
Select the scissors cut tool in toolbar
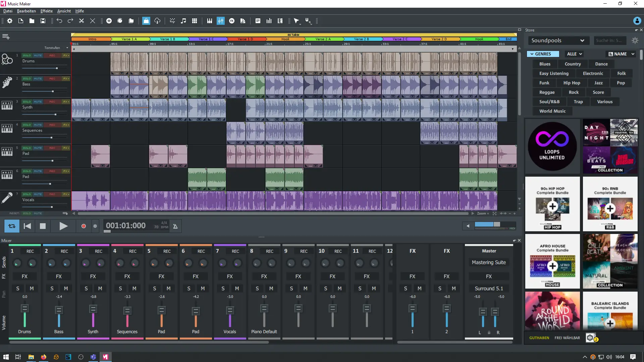(81, 21)
